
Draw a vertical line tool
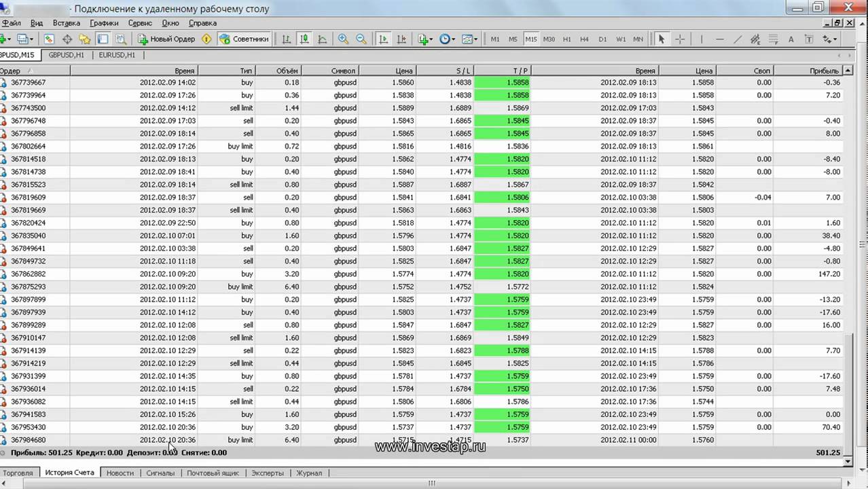click(702, 39)
